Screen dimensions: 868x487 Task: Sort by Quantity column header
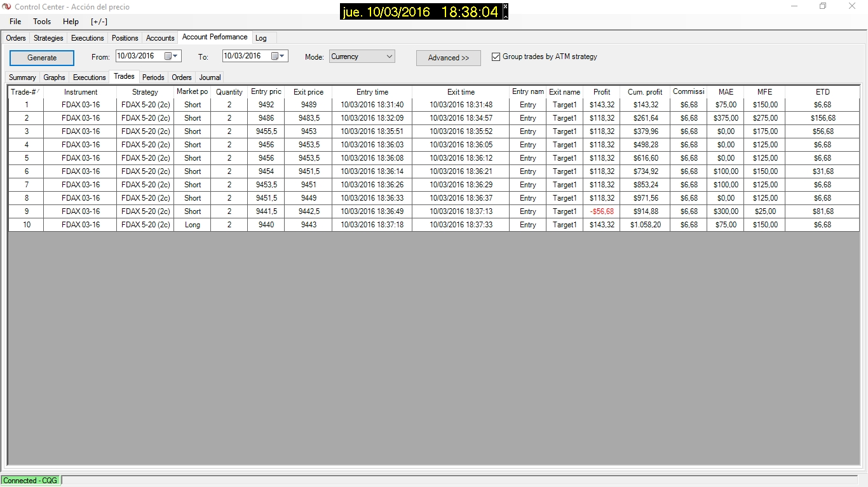(229, 92)
